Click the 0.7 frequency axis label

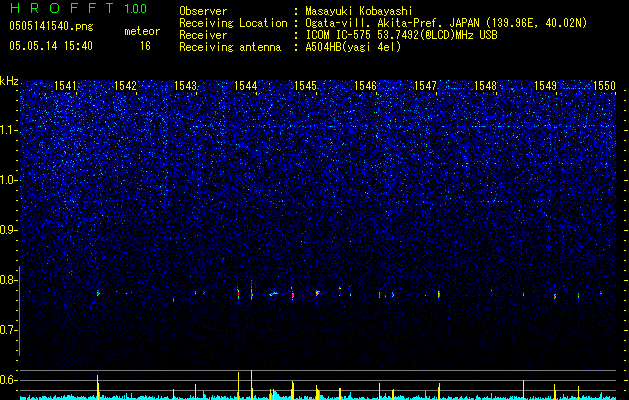pyautogui.click(x=9, y=330)
